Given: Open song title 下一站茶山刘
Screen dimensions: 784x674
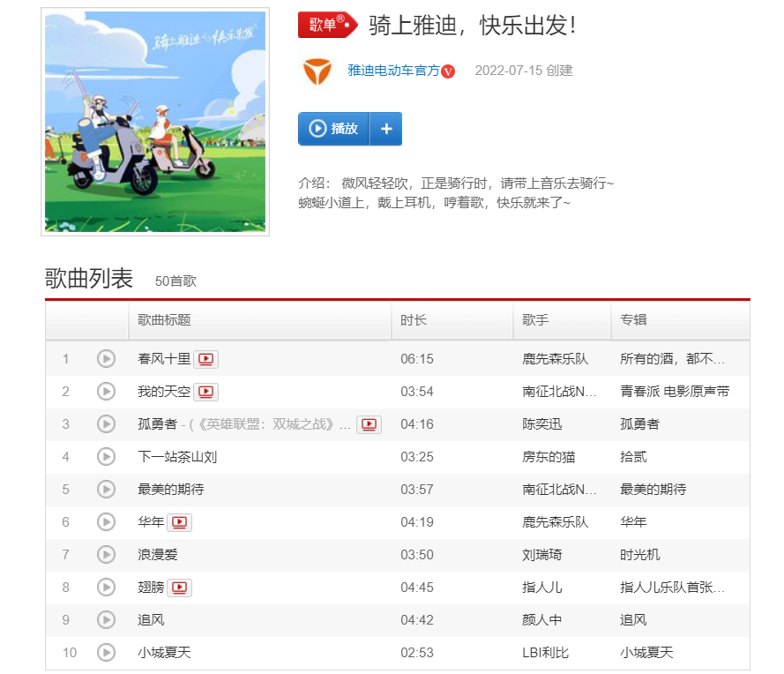Looking at the screenshot, I should (177, 456).
